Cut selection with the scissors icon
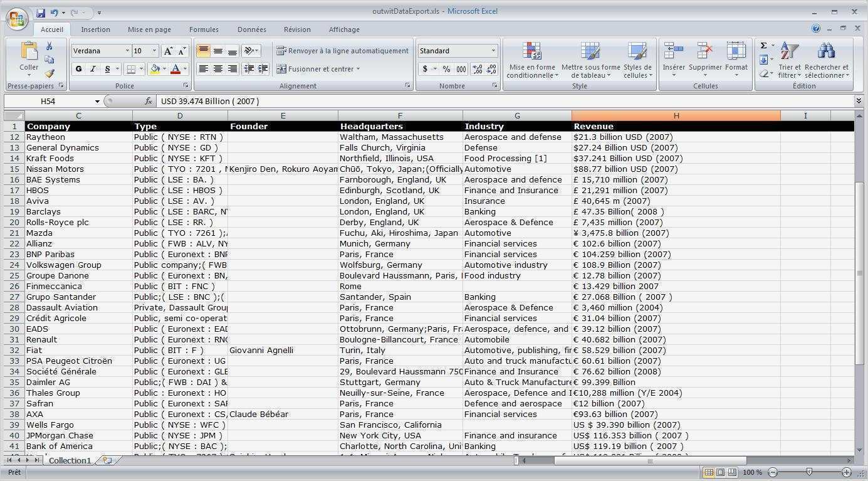This screenshot has width=868, height=481. [x=50, y=46]
